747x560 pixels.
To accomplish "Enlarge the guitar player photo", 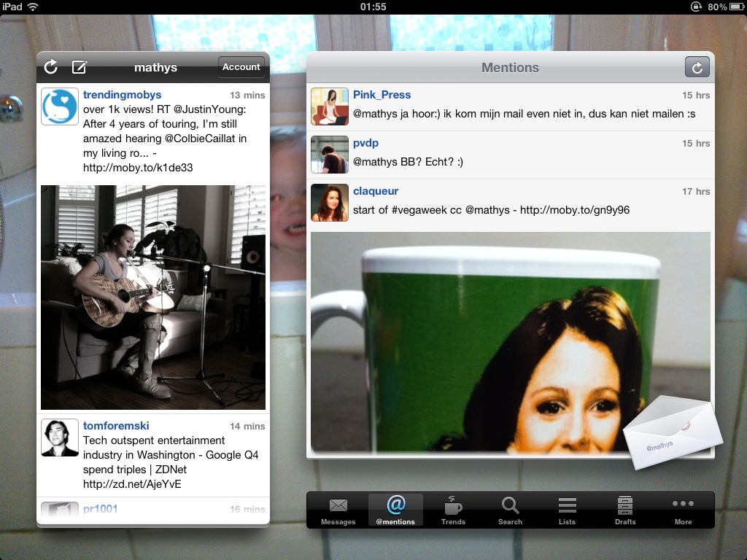I will pyautogui.click(x=153, y=297).
